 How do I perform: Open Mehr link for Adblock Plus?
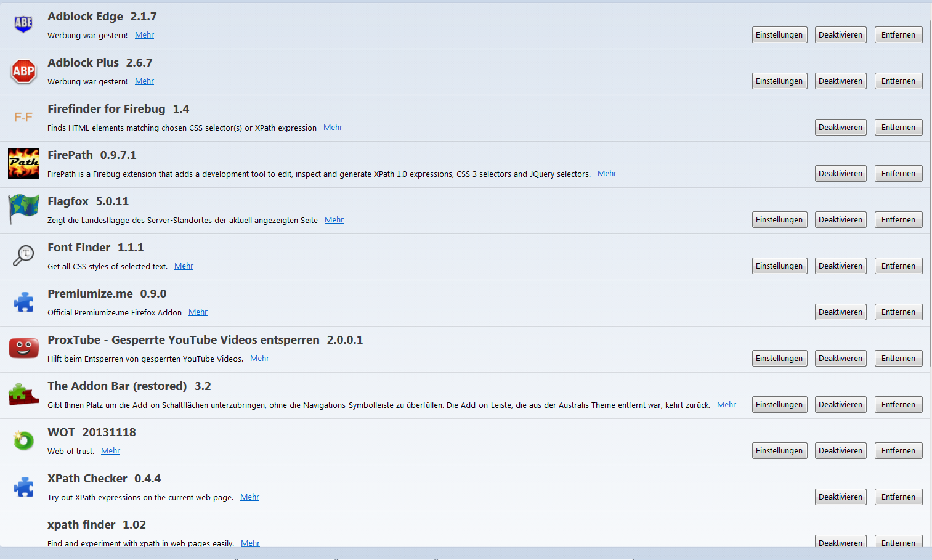[144, 81]
